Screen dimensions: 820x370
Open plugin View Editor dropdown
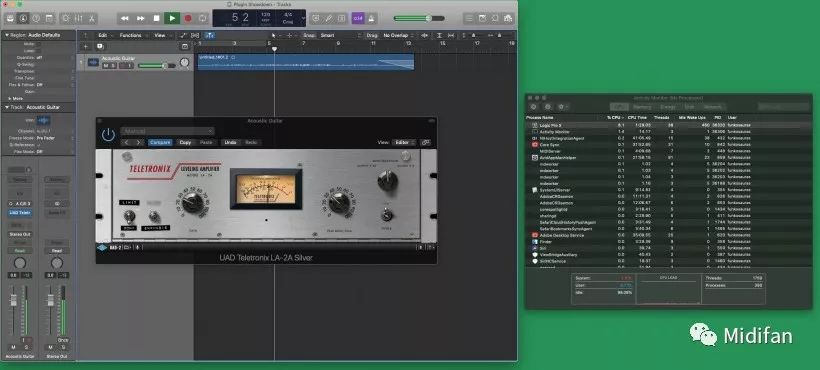(x=405, y=142)
